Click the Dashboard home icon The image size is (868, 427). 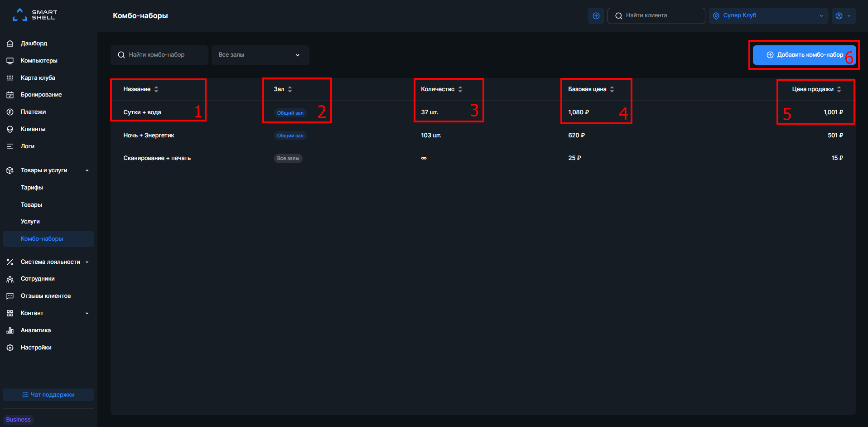tap(10, 44)
